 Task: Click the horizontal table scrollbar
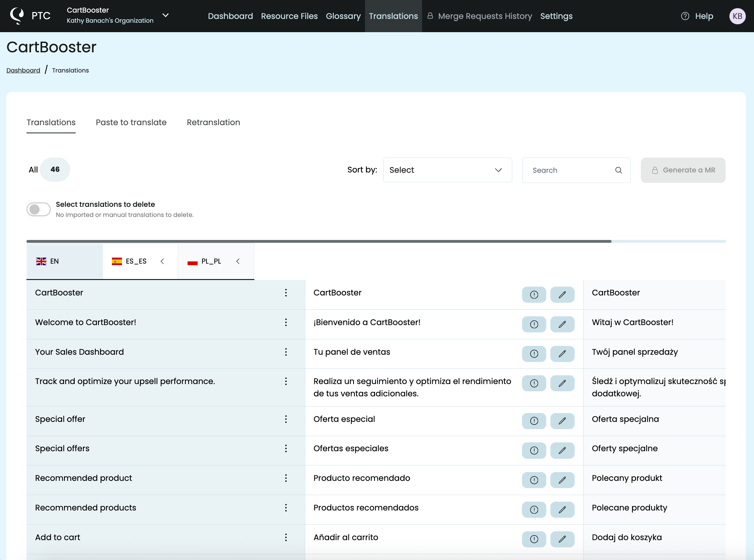click(319, 241)
